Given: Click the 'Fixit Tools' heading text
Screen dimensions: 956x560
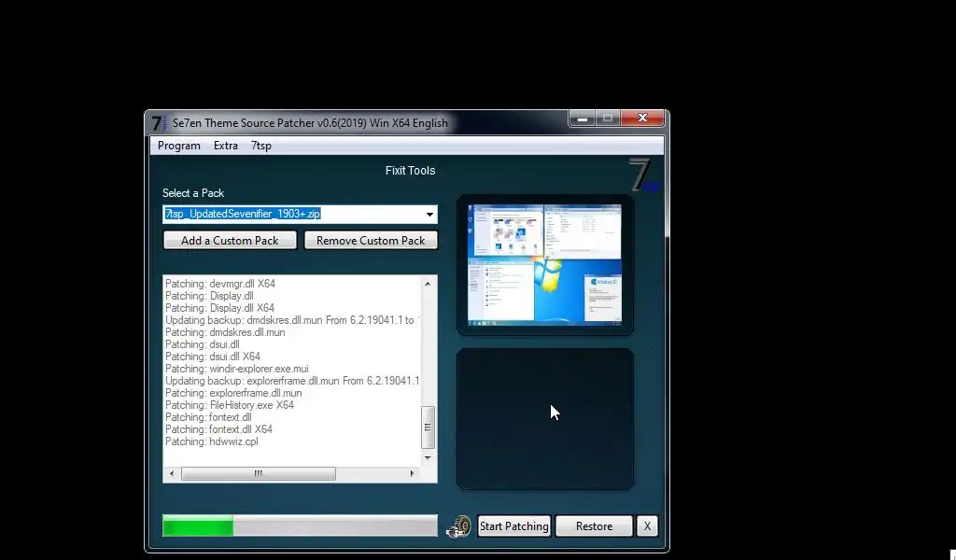Looking at the screenshot, I should 411,171.
